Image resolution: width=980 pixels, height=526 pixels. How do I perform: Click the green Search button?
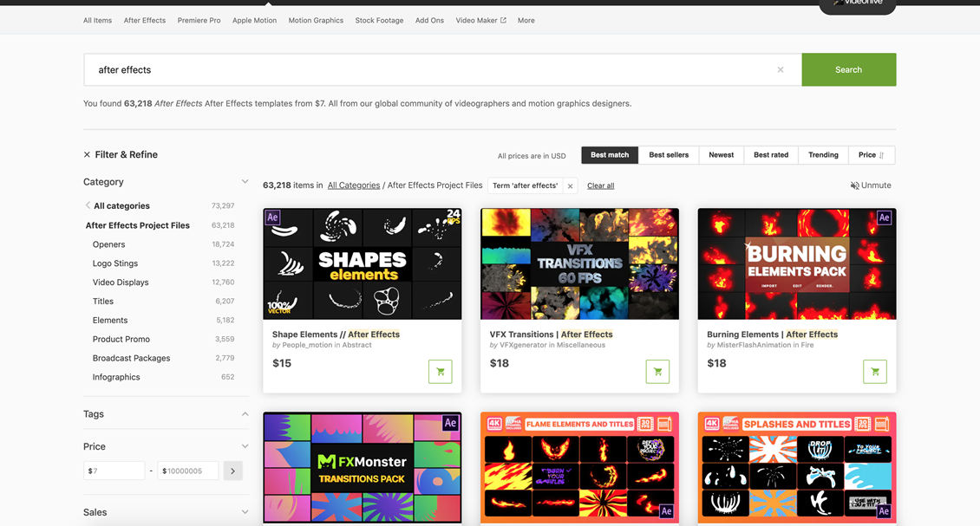[849, 70]
